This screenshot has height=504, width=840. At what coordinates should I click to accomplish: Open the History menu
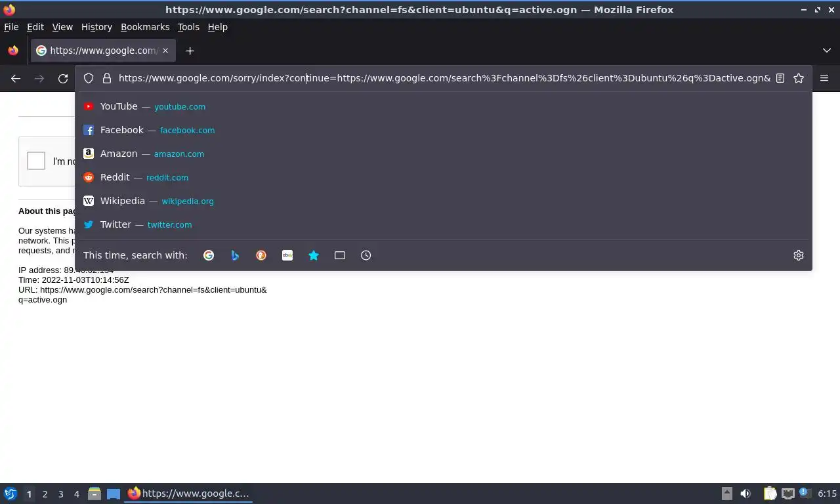pos(96,27)
